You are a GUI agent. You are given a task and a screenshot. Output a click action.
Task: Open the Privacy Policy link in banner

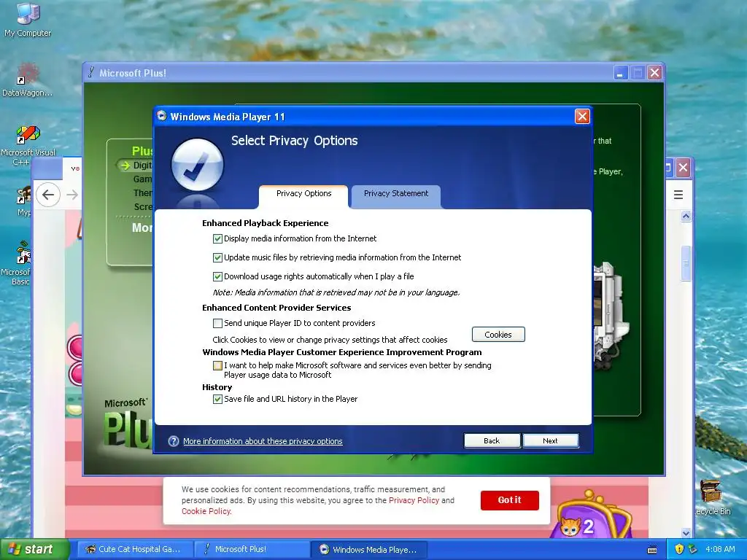click(414, 500)
